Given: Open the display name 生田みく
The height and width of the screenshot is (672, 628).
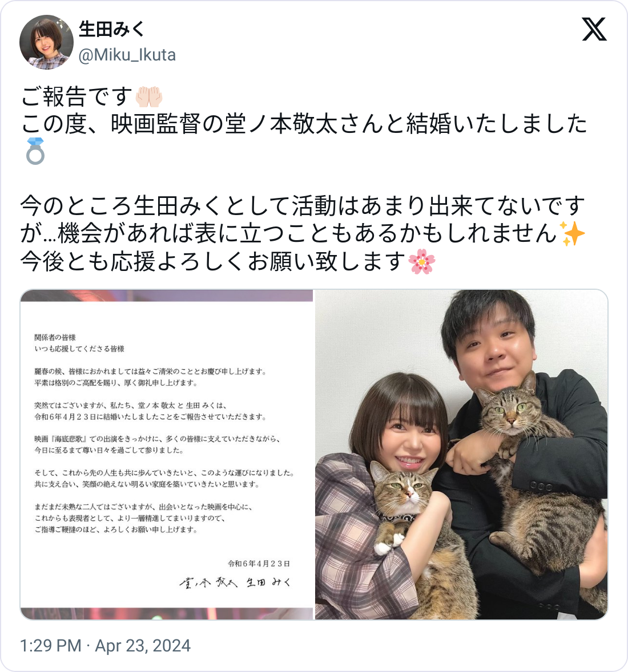Looking at the screenshot, I should tap(112, 29).
